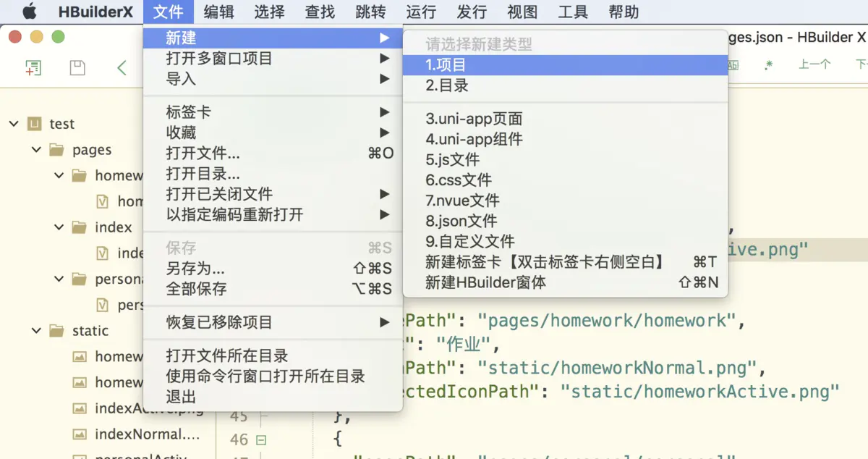This screenshot has width=868, height=459.
Task: Open the 视图 menu
Action: point(523,12)
